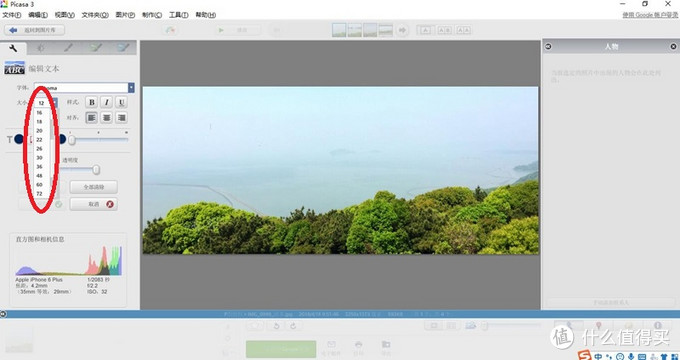The height and width of the screenshot is (360, 680).
Task: Close the 人物 people panel
Action: point(673,46)
